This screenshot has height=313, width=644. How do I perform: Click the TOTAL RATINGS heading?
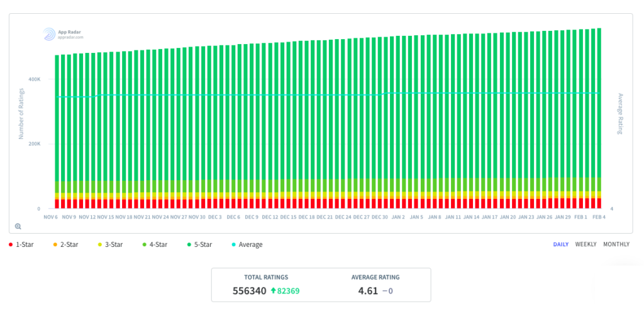266,277
